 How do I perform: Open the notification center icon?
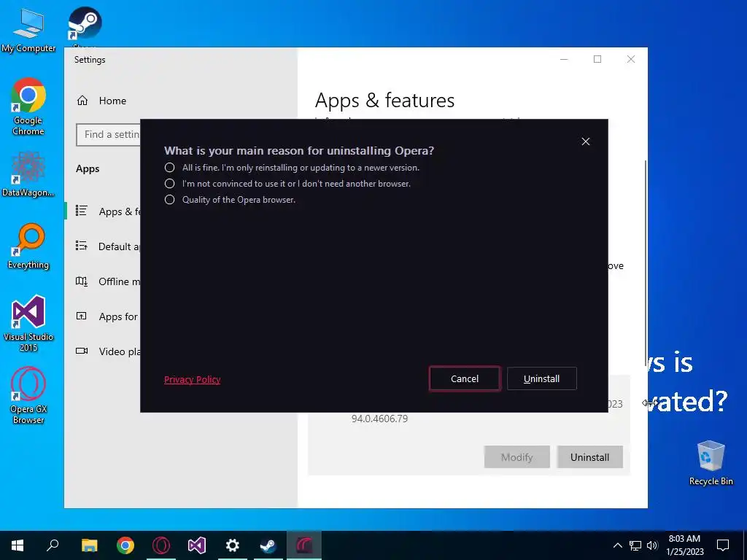[723, 545]
